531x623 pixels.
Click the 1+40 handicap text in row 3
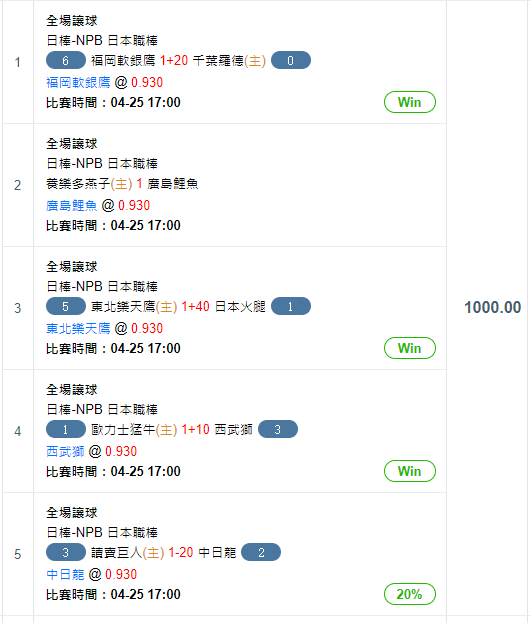click(x=195, y=306)
